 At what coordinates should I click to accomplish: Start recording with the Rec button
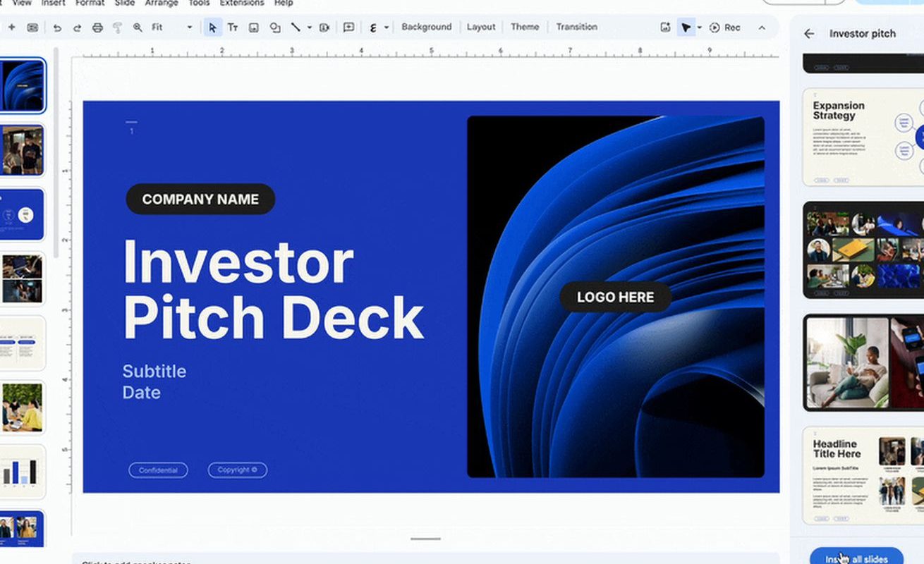click(725, 27)
